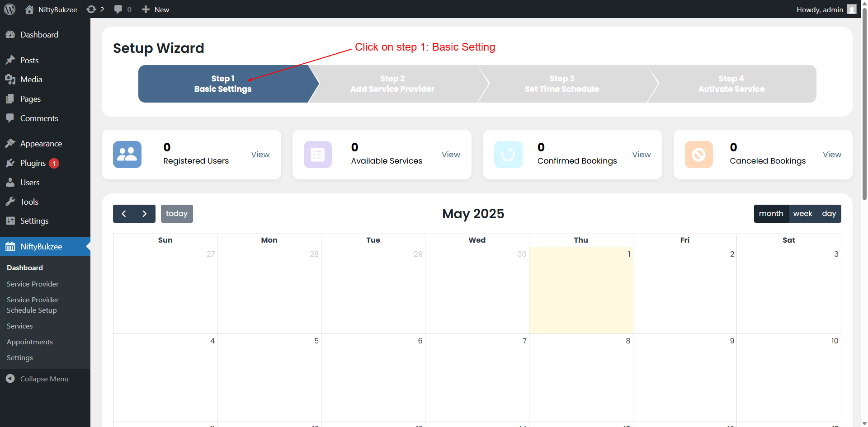
Task: Click the WordPress logo icon
Action: pyautogui.click(x=9, y=9)
